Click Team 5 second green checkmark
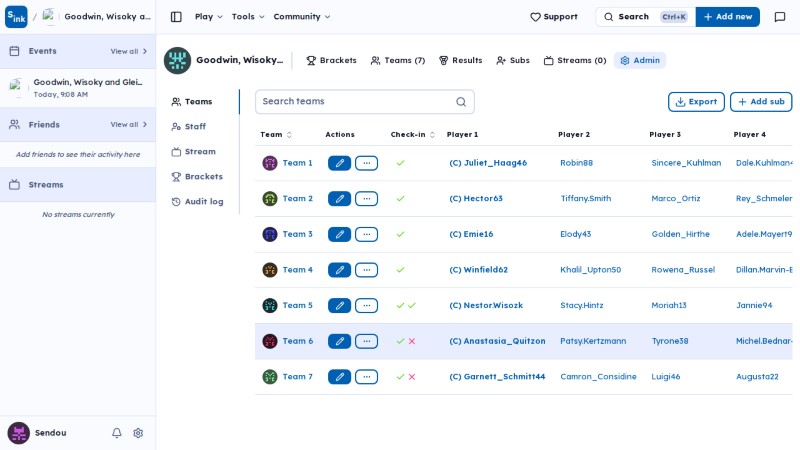The height and width of the screenshot is (450, 800). click(412, 305)
